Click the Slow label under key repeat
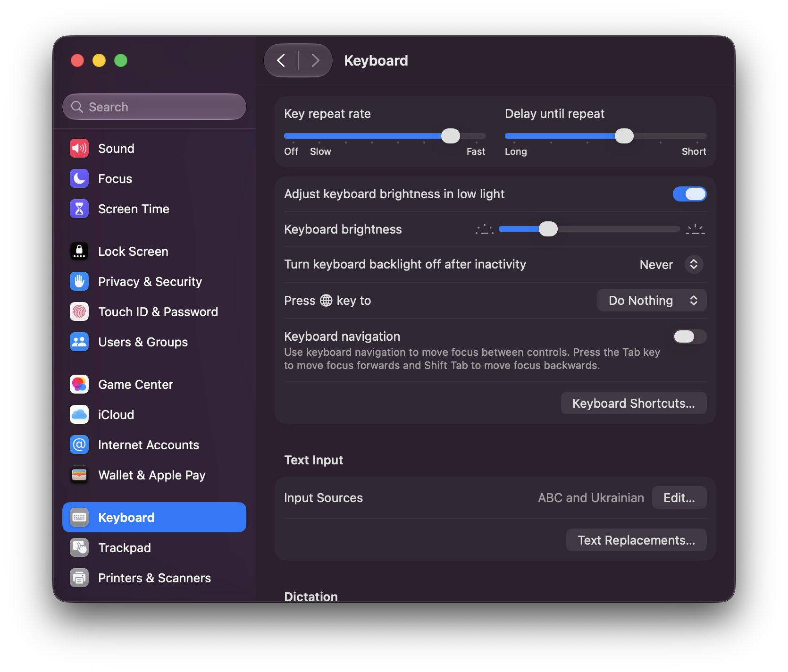 tap(320, 151)
